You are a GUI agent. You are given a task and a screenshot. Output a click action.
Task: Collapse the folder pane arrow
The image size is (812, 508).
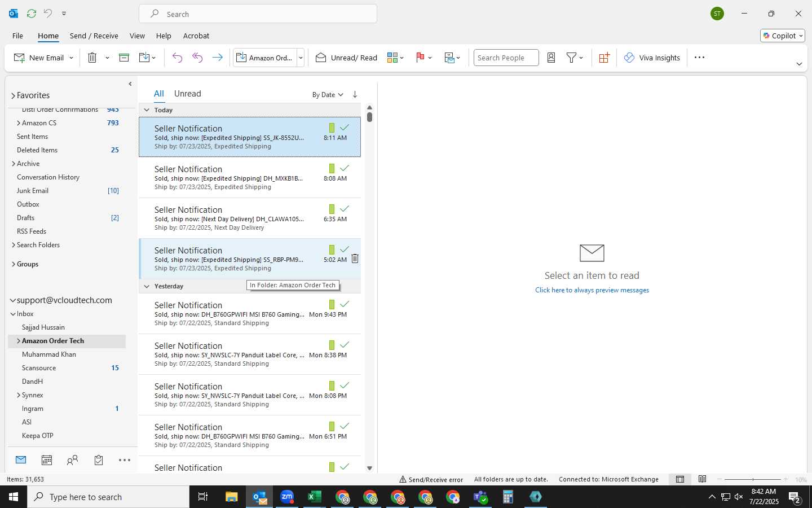coord(130,84)
